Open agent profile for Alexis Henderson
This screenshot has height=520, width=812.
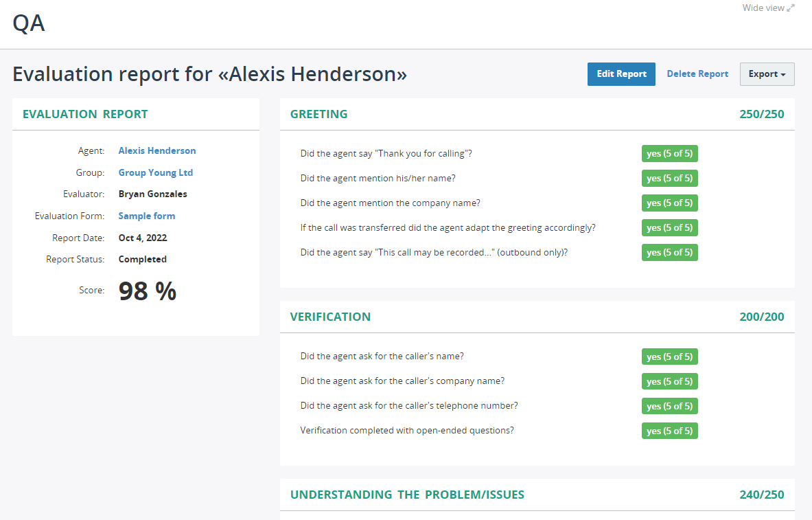[x=157, y=150]
